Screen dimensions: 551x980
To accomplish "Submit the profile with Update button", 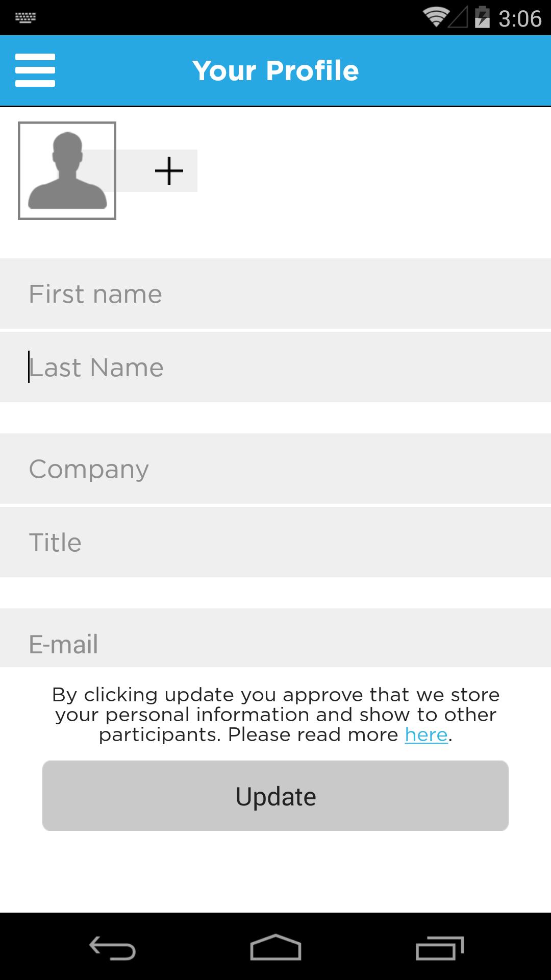I will [275, 796].
